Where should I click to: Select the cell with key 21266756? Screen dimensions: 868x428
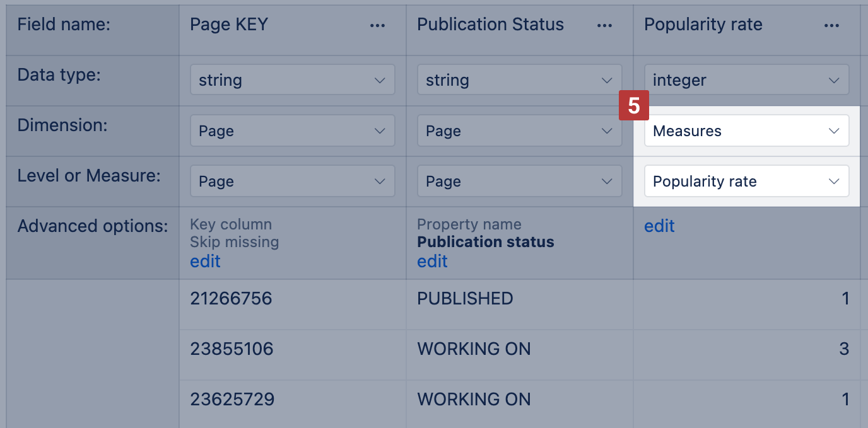pos(231,298)
